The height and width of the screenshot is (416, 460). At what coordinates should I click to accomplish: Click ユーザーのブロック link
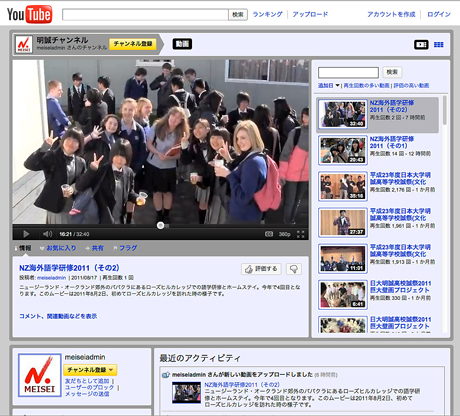coord(89,387)
